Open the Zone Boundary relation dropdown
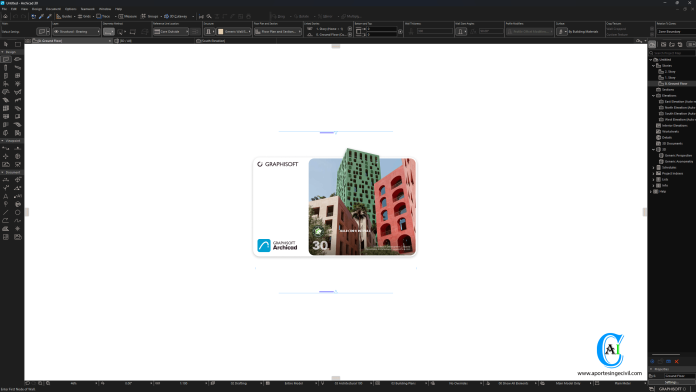Image resolution: width=696 pixels, height=392 pixels. (x=676, y=32)
